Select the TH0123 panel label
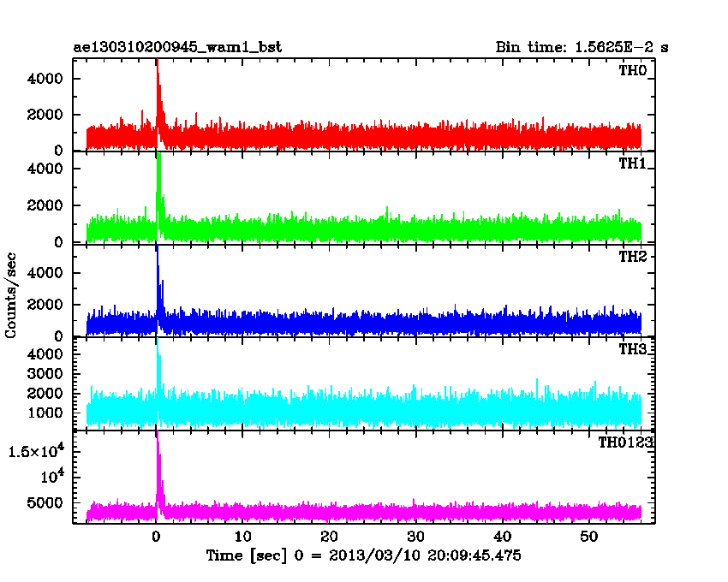The height and width of the screenshot is (582, 728). 625,442
